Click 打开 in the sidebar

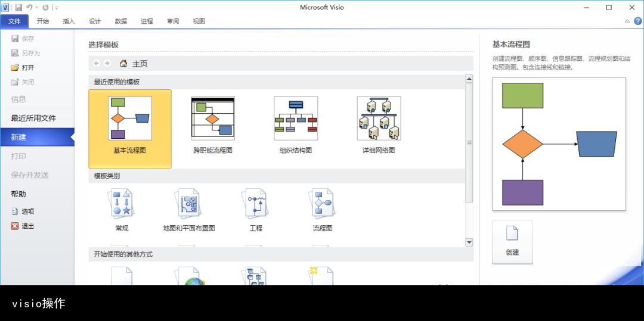[23, 68]
